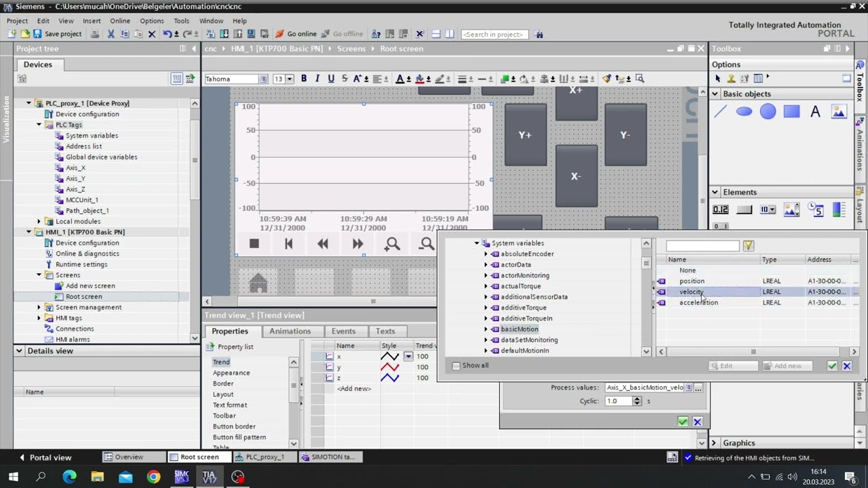Screen dimensions: 868x488
Task: Click the trend jump-to-start button
Action: [288, 243]
